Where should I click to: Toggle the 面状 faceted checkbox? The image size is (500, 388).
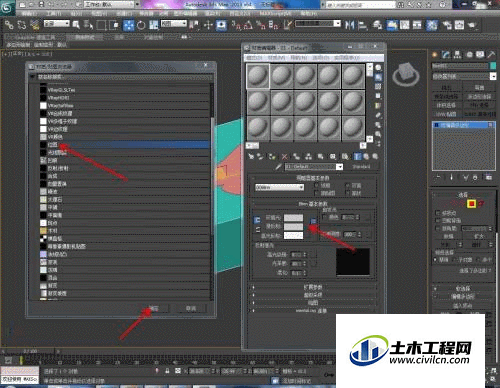(348, 193)
